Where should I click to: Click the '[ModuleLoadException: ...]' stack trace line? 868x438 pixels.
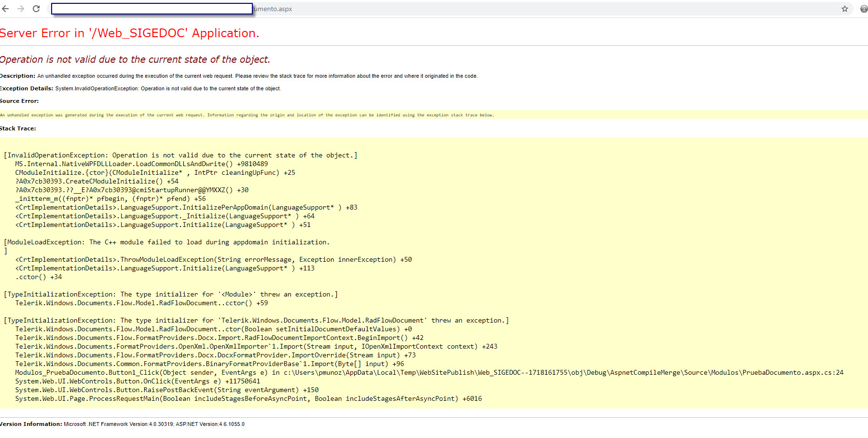tap(166, 242)
